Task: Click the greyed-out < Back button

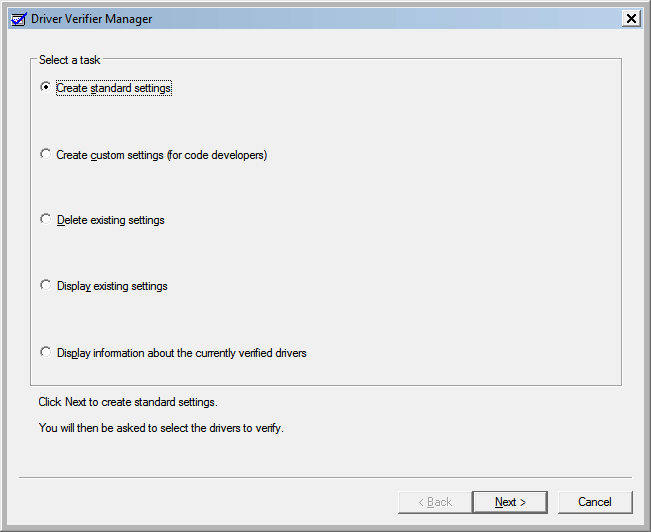Action: click(435, 502)
